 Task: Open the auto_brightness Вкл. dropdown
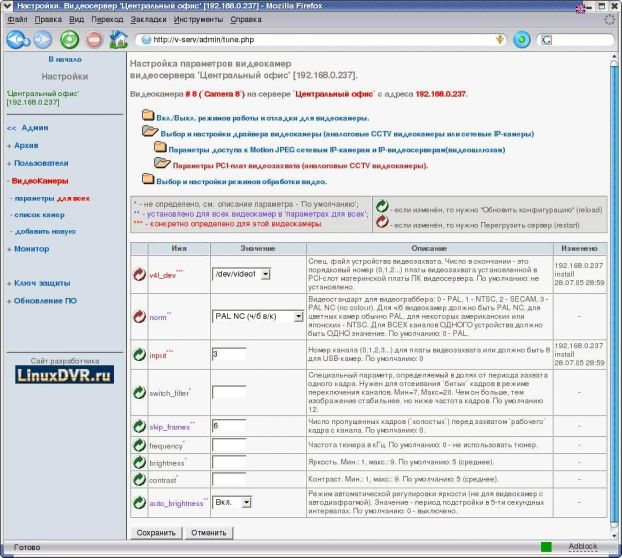pyautogui.click(x=232, y=502)
